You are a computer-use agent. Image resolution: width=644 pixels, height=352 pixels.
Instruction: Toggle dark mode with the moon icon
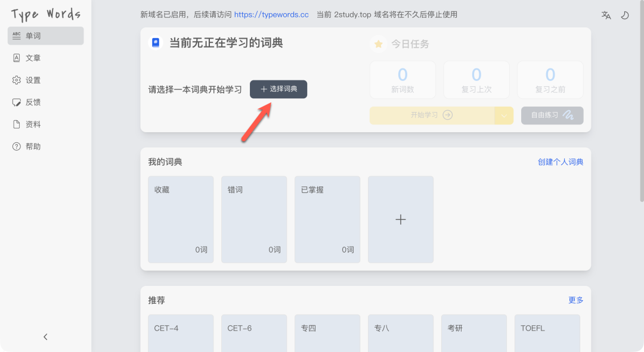point(625,15)
